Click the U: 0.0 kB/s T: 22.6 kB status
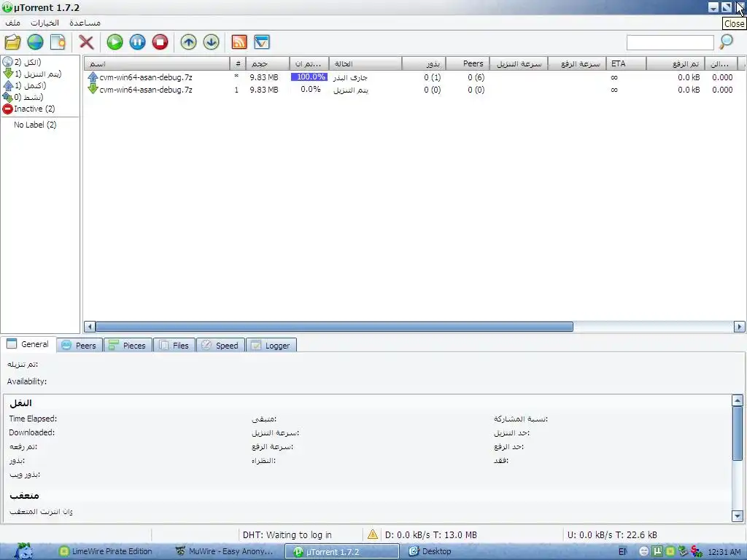The width and height of the screenshot is (747, 560). point(612,534)
